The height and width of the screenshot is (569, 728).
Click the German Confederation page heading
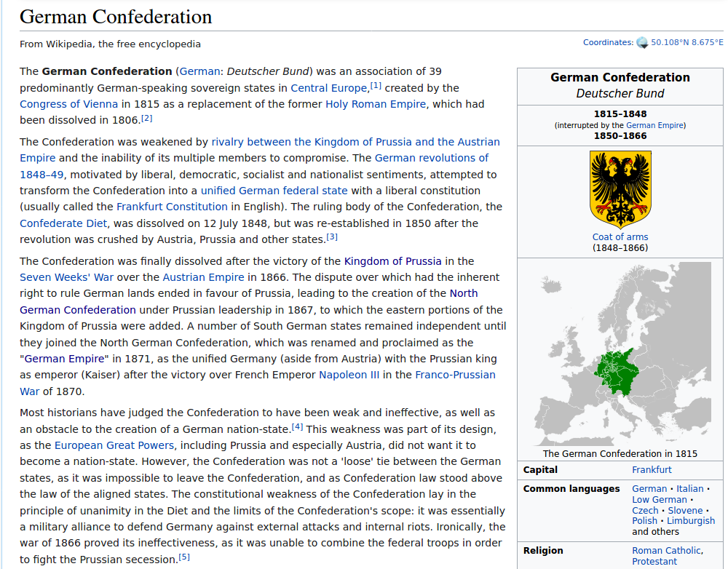pyautogui.click(x=116, y=17)
